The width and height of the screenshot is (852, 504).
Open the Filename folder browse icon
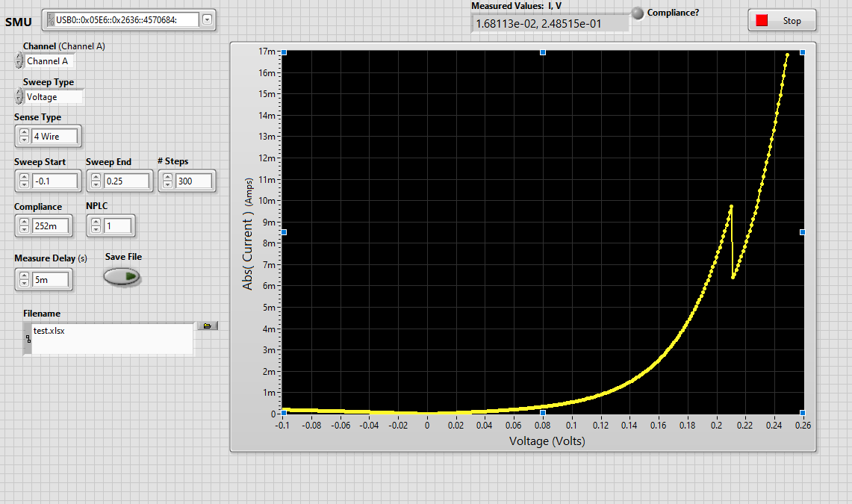[207, 326]
